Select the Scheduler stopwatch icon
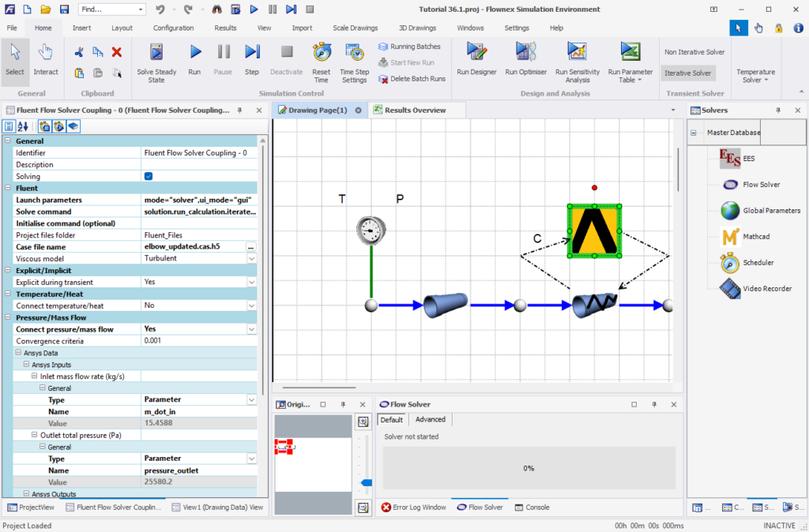The height and width of the screenshot is (532, 809). [x=730, y=262]
